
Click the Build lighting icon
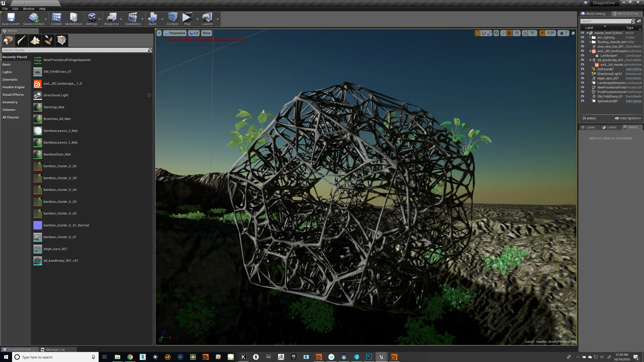point(152,19)
